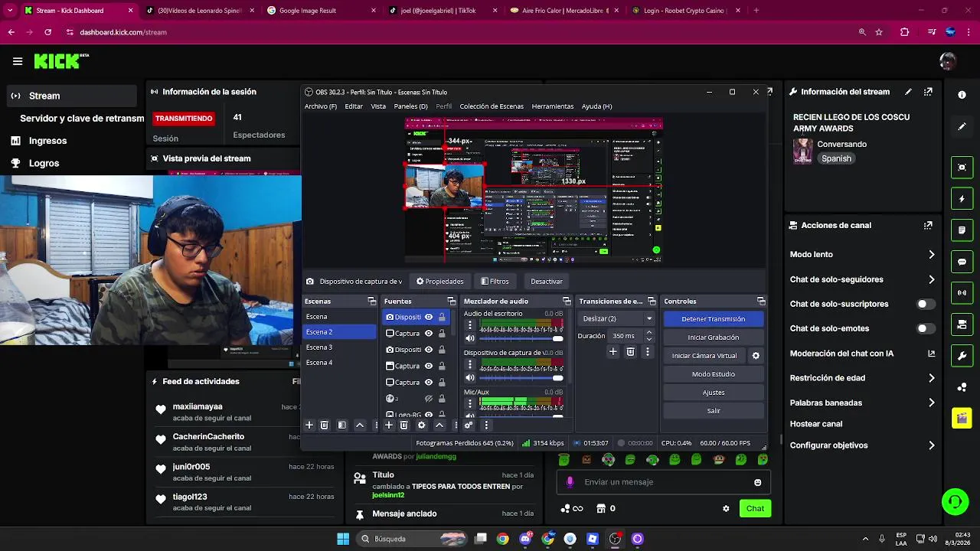The image size is (980, 551).
Task: Toggle Chat de solo-suscriptores switch
Action: point(925,304)
